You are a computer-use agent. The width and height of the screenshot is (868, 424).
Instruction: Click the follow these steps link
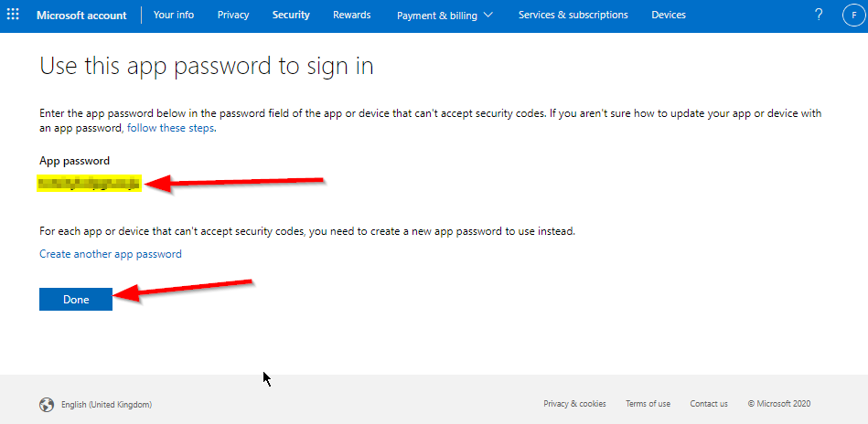(171, 128)
